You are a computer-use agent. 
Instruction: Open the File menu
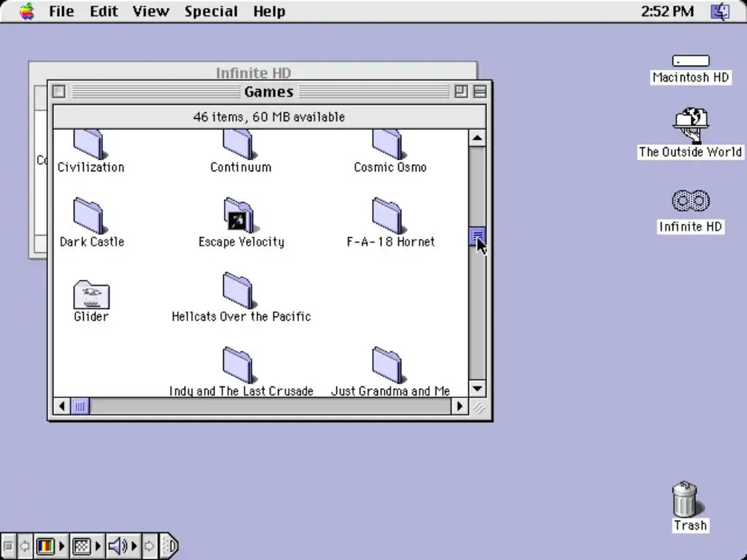(x=61, y=11)
